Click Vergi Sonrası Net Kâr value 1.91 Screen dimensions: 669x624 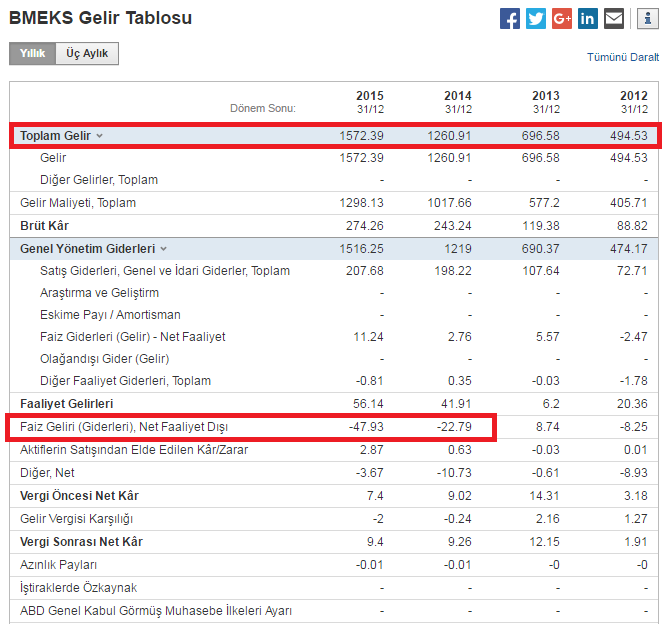click(636, 542)
